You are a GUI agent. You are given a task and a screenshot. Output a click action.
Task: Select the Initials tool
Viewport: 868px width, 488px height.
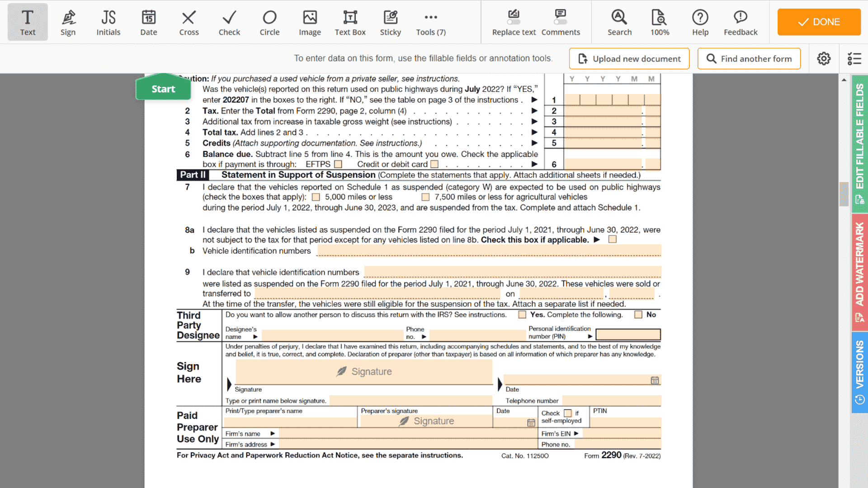(108, 22)
